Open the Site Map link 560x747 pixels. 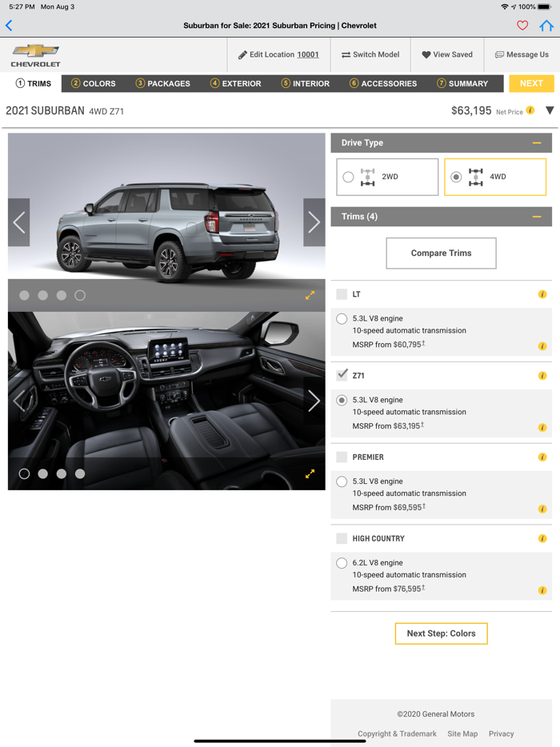coord(462,733)
